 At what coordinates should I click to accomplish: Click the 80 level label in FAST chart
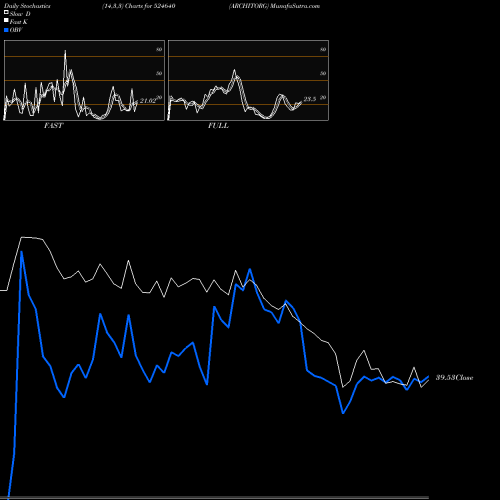click(x=159, y=49)
